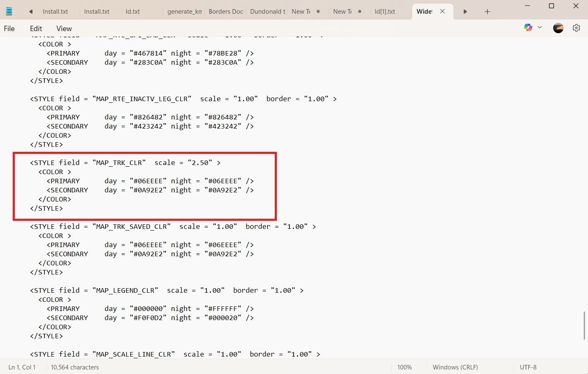Open the File menu
The width and height of the screenshot is (588, 374).
9,29
